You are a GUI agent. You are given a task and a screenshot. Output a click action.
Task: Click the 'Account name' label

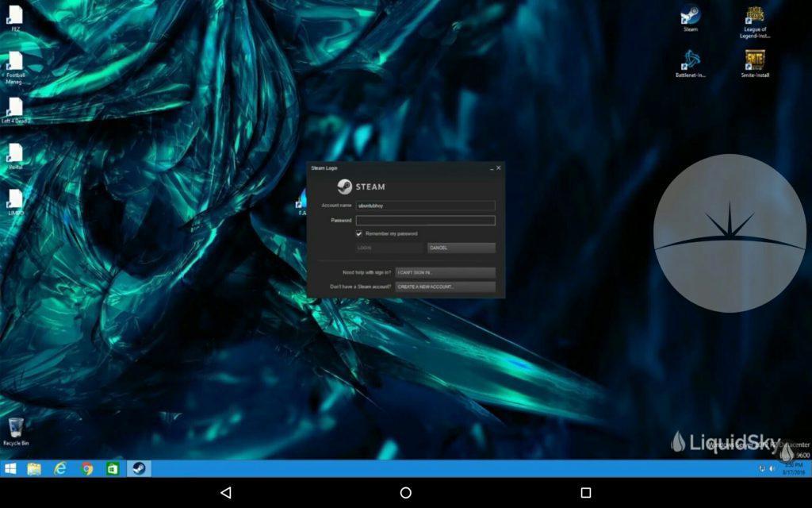(x=336, y=206)
